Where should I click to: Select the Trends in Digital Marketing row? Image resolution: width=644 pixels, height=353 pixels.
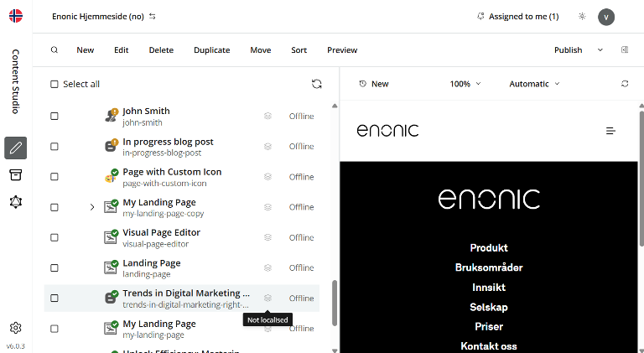(181, 298)
